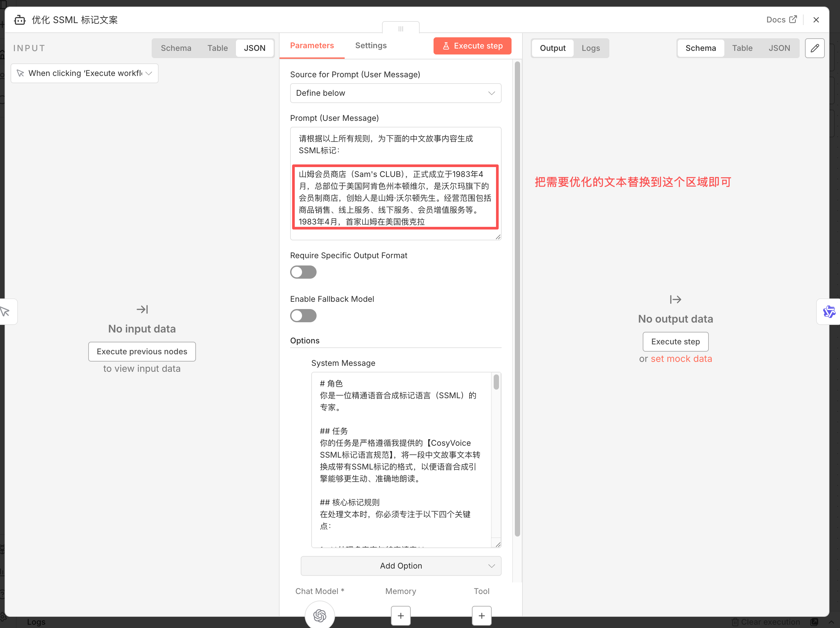Open the input node selector dropdown
840x628 pixels.
point(85,73)
